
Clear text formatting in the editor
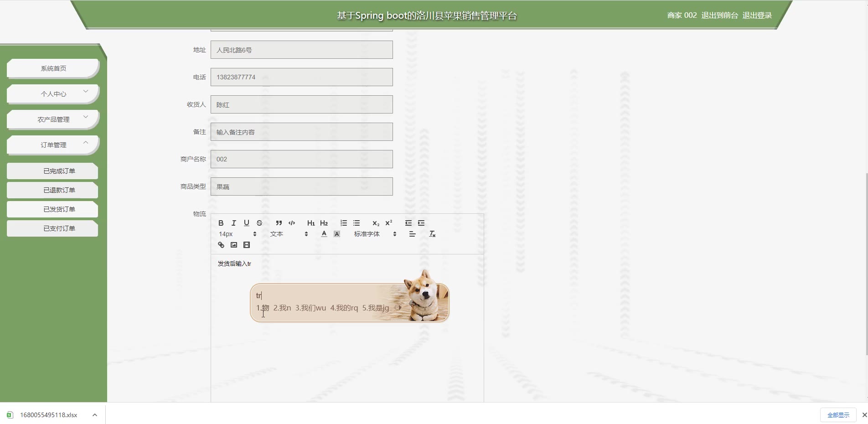(x=433, y=234)
